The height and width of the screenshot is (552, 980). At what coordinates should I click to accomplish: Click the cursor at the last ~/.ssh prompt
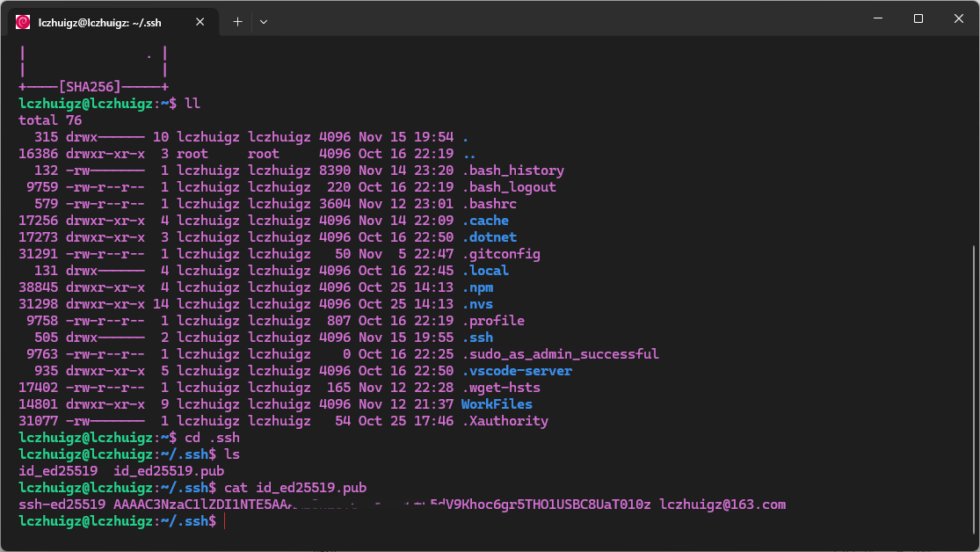226,521
